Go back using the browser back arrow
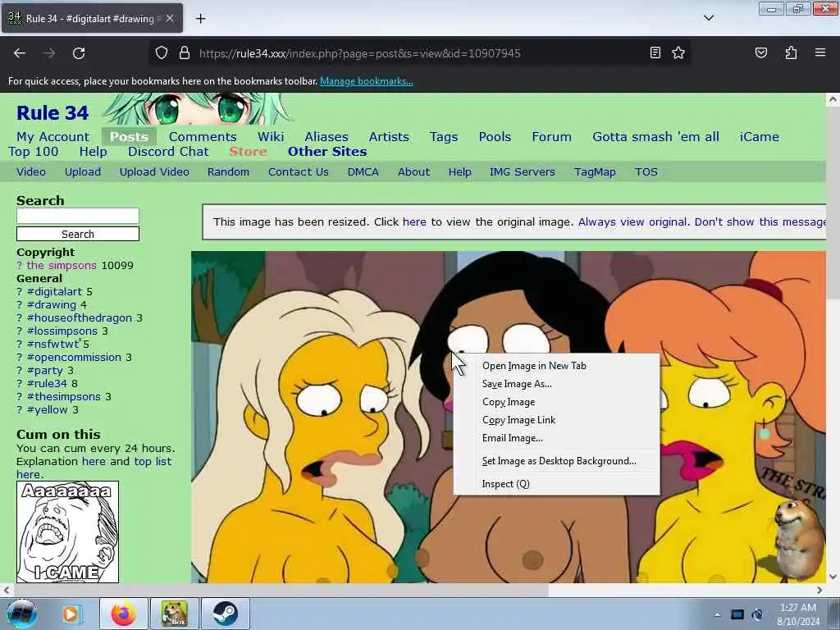This screenshot has height=630, width=840. tap(20, 53)
